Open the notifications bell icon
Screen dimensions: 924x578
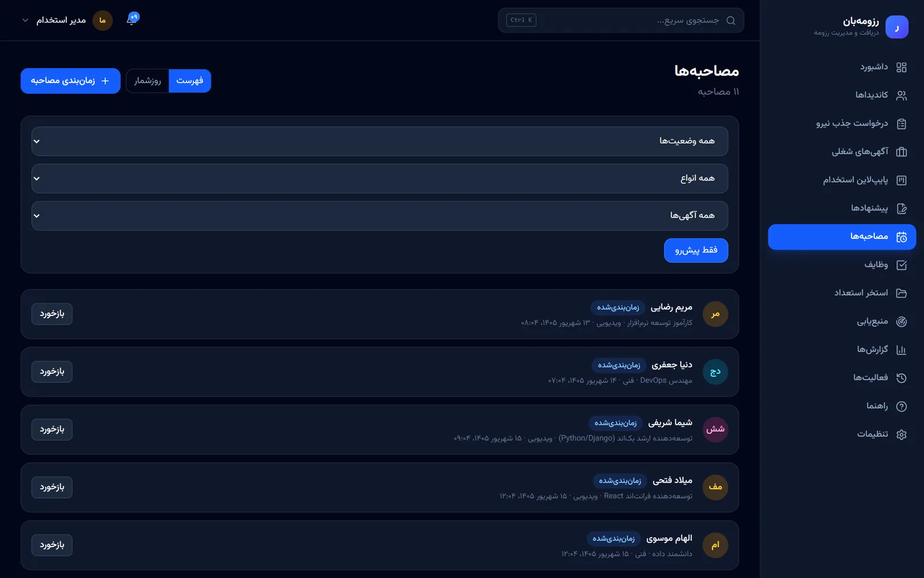pyautogui.click(x=132, y=20)
